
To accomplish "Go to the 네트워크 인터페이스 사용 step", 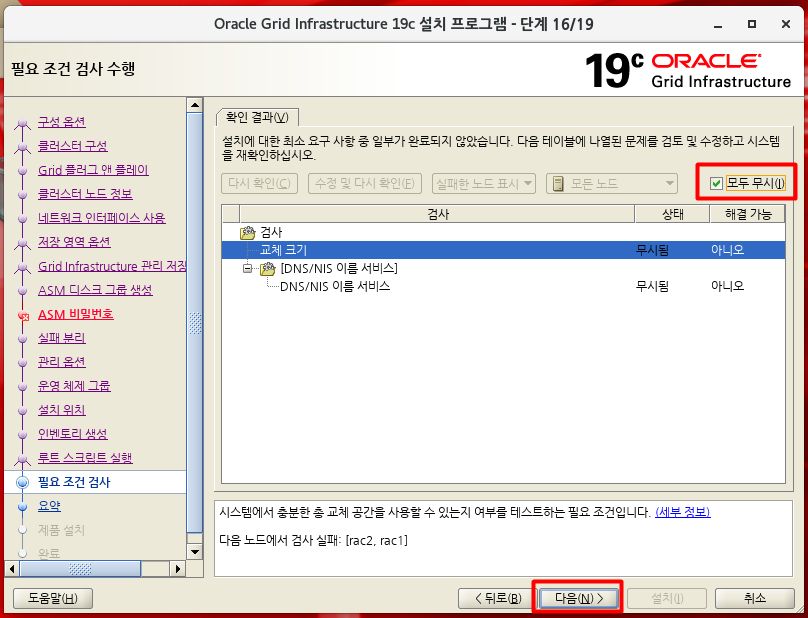I will pos(102,218).
